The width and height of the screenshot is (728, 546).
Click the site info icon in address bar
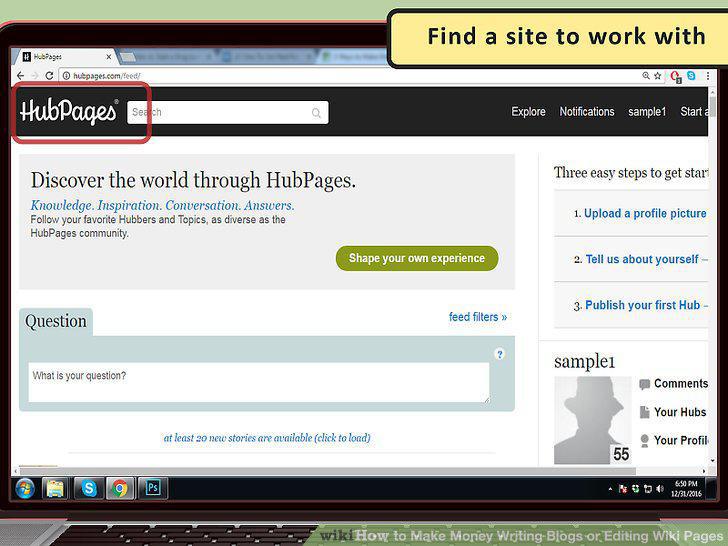[x=66, y=76]
